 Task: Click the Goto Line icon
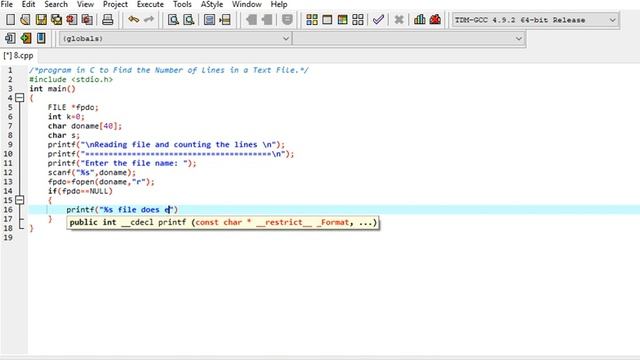click(225, 20)
